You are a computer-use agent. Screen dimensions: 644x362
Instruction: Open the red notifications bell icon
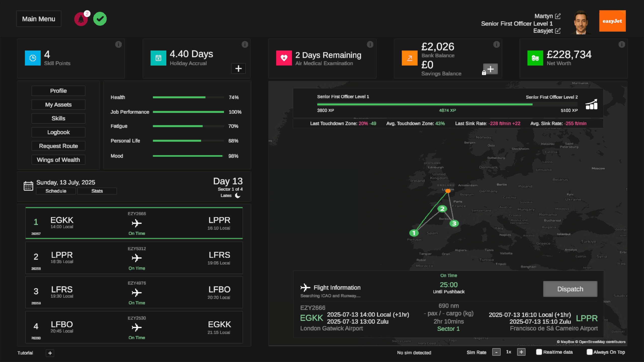81,19
